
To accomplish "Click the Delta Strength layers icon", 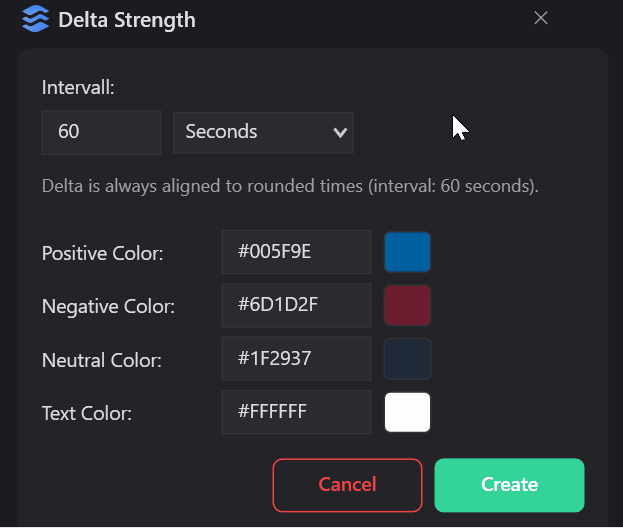I will point(35,19).
